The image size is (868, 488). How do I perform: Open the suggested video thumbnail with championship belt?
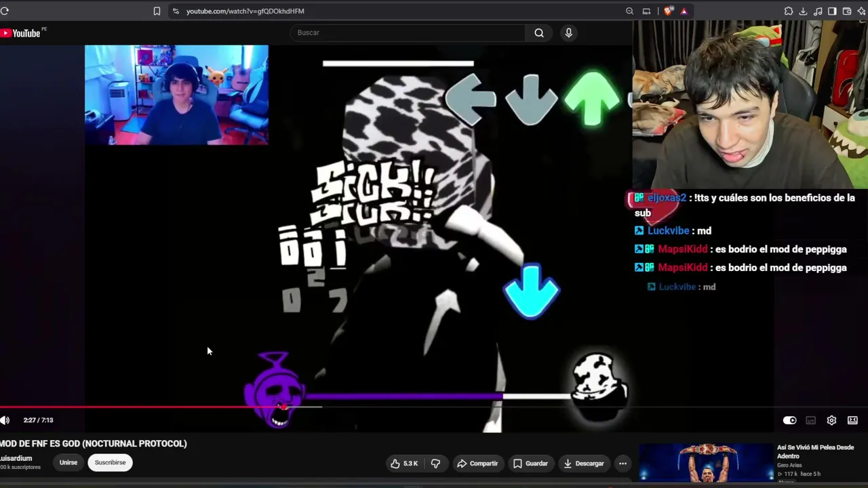click(706, 463)
